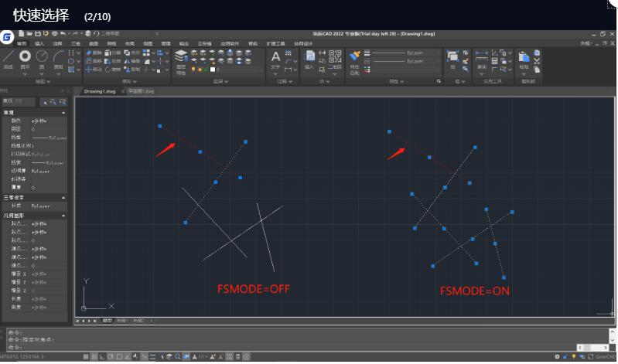Expand the 绘图 panel title
The width and height of the screenshot is (618, 364).
tap(40, 80)
